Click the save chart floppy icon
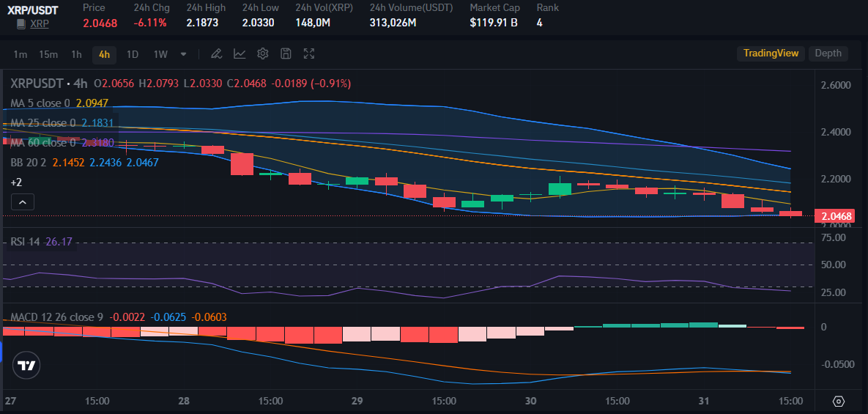Image resolution: width=868 pixels, height=414 pixels. (286, 53)
